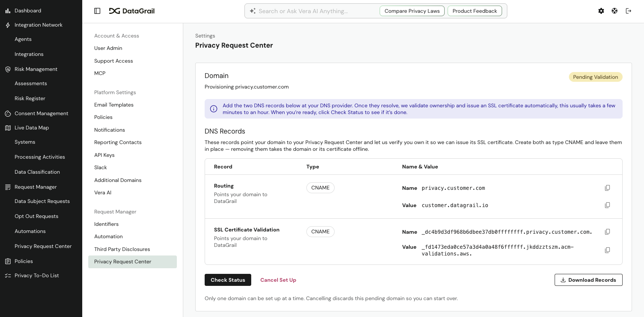Open Opt Out Requests
The height and width of the screenshot is (317, 644).
36,216
